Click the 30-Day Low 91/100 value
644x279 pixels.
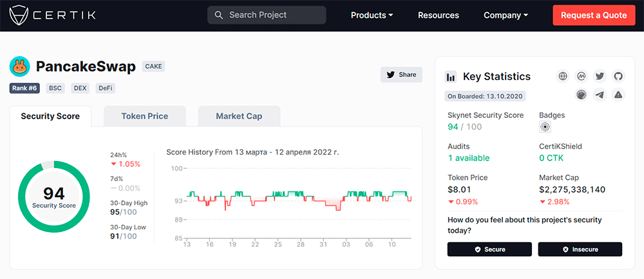point(123,236)
